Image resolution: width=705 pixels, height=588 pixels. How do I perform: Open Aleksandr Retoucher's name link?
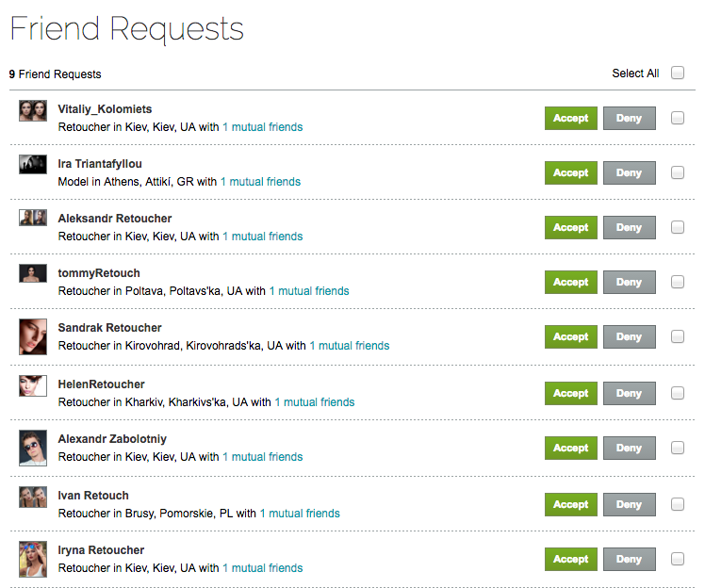[x=115, y=219]
